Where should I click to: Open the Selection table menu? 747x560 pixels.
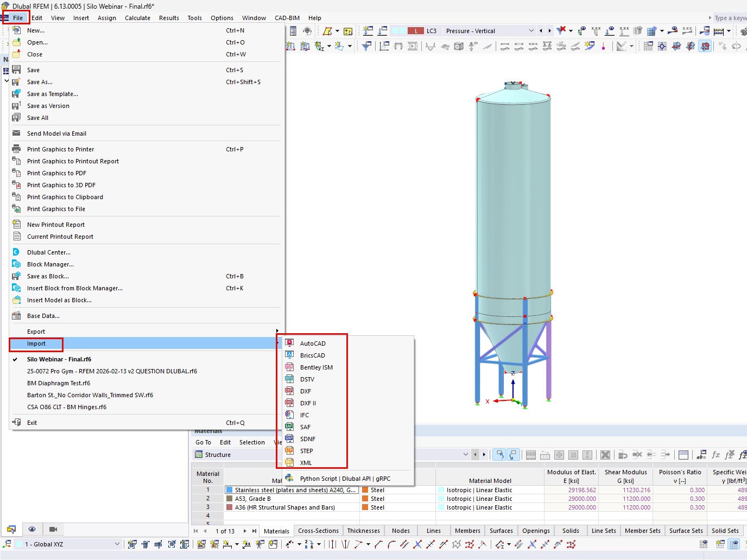tap(252, 442)
